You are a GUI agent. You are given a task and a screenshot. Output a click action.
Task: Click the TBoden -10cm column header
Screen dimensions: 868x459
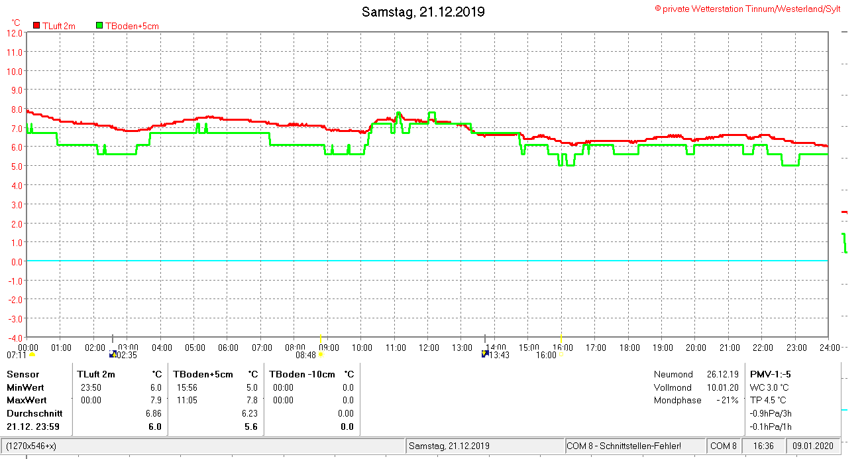tap(301, 374)
